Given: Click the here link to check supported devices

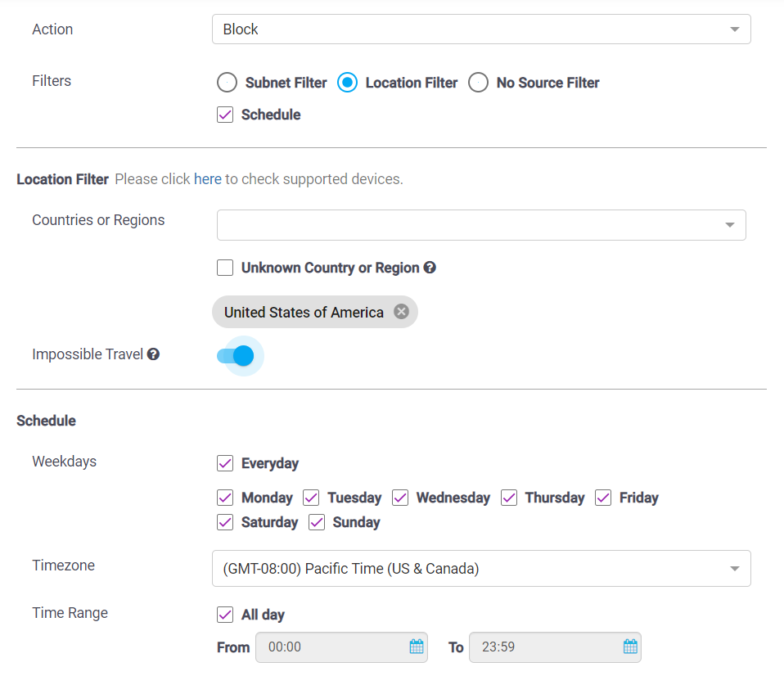Looking at the screenshot, I should (x=207, y=178).
